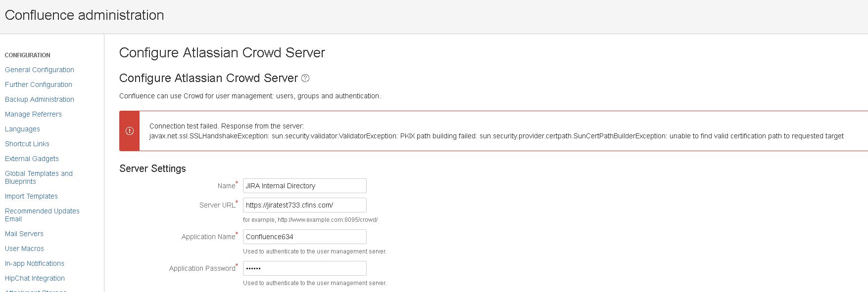Navigate to Shortcut Links
The width and height of the screenshot is (868, 292).
click(27, 144)
